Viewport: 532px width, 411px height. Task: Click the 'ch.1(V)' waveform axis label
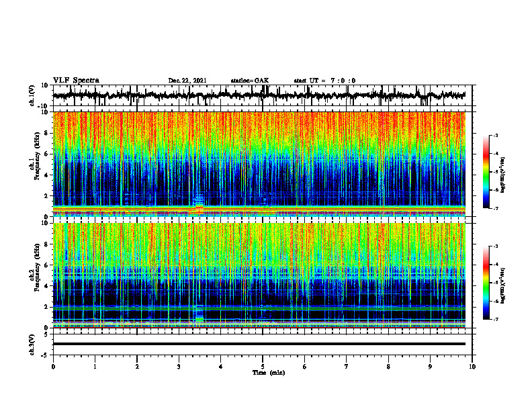(x=32, y=95)
